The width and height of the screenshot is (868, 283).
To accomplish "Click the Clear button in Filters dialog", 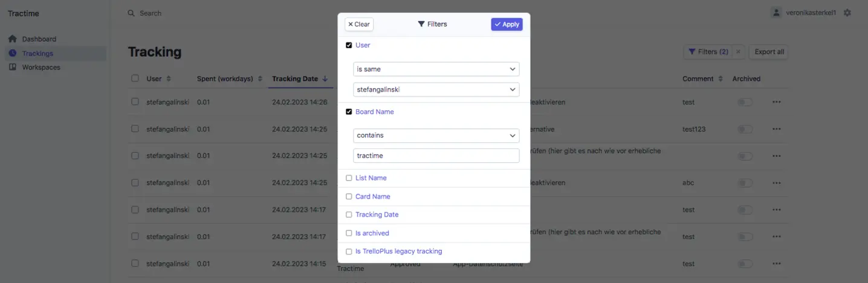I will 359,24.
